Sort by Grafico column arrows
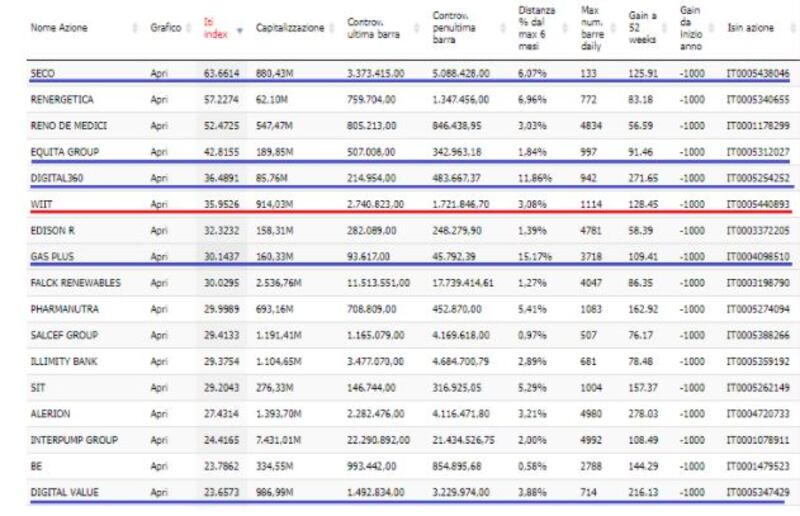This screenshot has width=800, height=516. click(x=188, y=28)
